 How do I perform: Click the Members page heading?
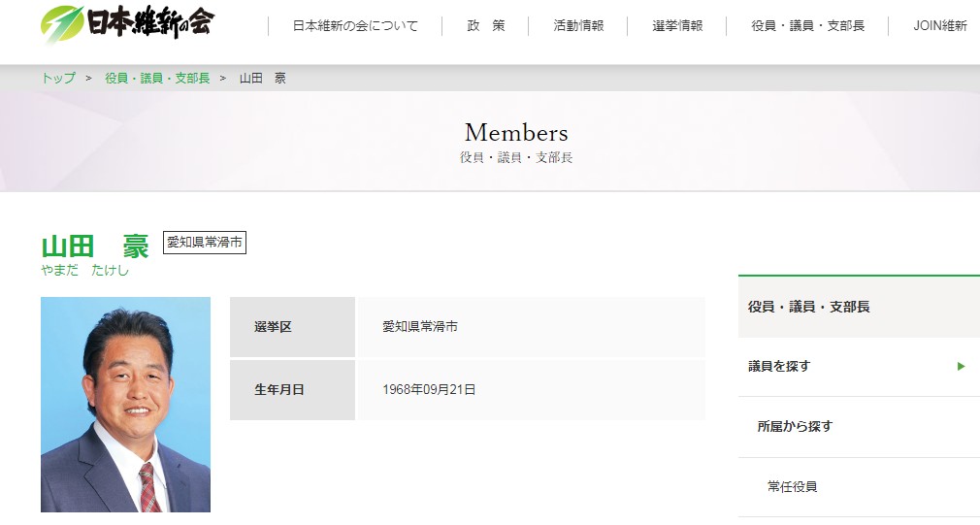[516, 133]
